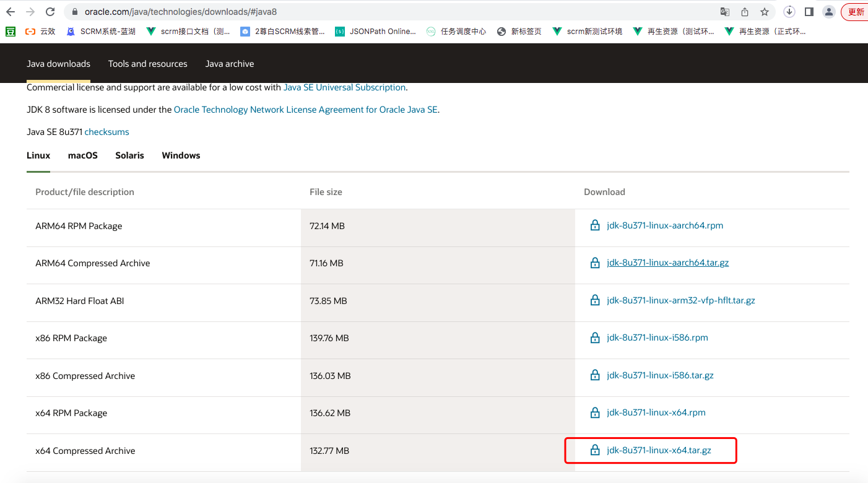Click the Product/file description column header
The height and width of the screenshot is (483, 868).
(x=85, y=192)
